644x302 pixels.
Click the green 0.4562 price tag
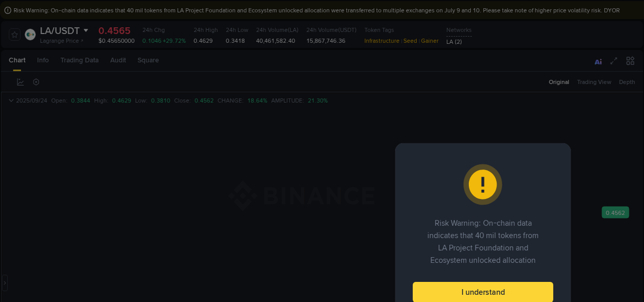pos(615,212)
